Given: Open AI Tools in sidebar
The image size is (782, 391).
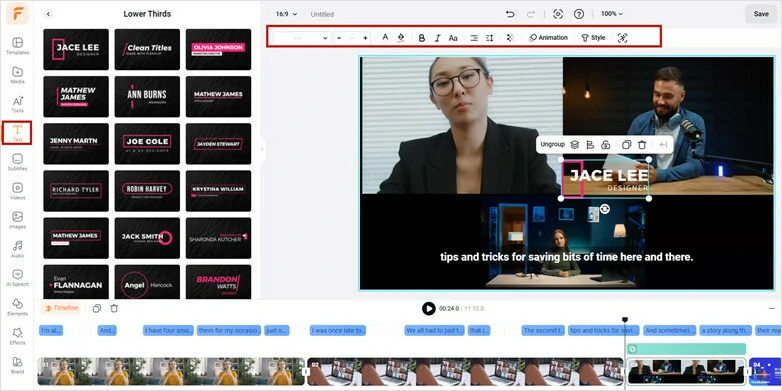Looking at the screenshot, I should [17, 104].
